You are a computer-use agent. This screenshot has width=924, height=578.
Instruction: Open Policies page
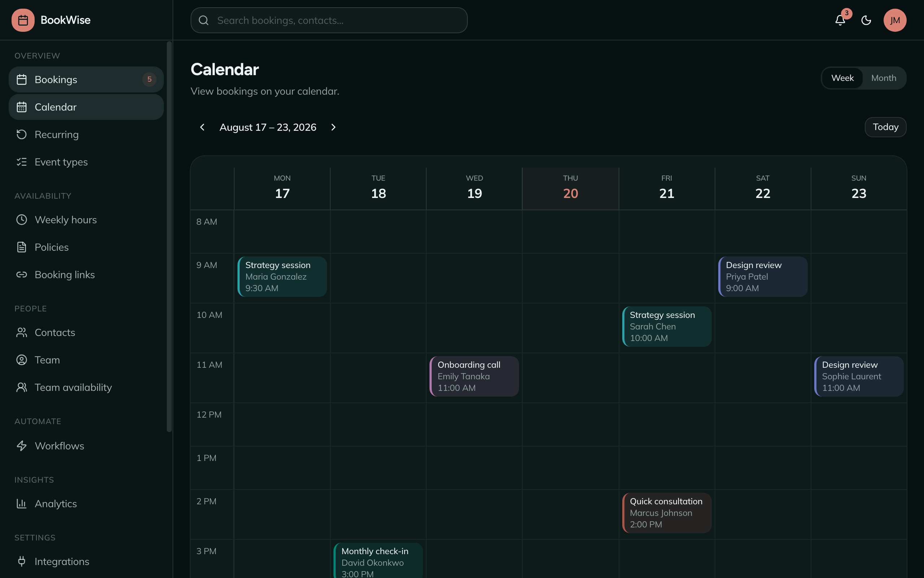point(86,247)
